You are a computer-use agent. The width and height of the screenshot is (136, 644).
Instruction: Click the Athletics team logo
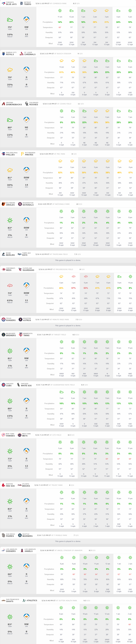(24, 600)
